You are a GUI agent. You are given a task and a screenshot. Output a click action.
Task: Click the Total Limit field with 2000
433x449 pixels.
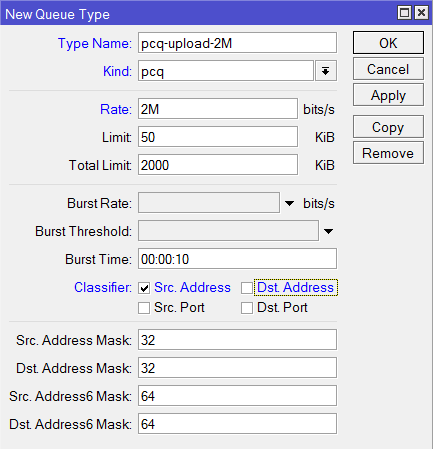pyautogui.click(x=218, y=165)
